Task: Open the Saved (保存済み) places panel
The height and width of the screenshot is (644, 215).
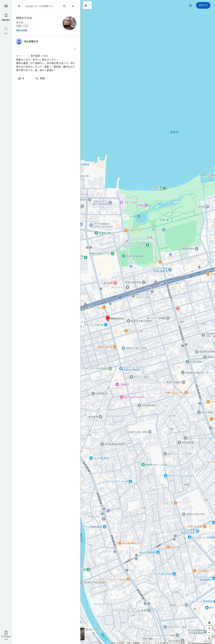Action: tap(6, 17)
